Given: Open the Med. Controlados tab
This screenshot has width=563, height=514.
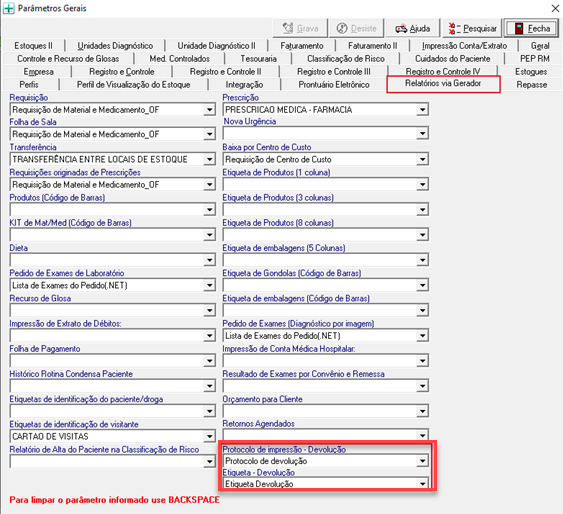Looking at the screenshot, I should pyautogui.click(x=180, y=59).
